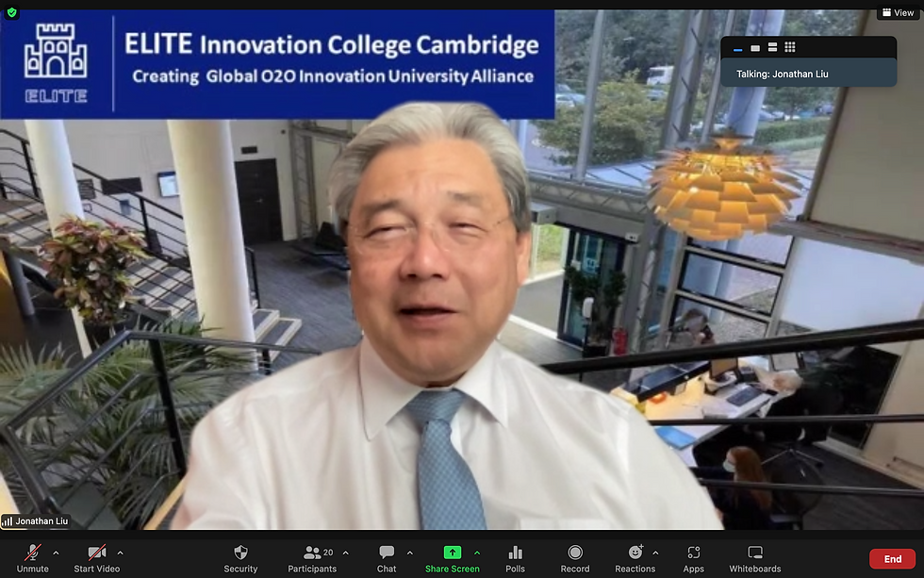Click the green encryption shield icon
Viewport: 924px width, 578px height.
point(11,11)
